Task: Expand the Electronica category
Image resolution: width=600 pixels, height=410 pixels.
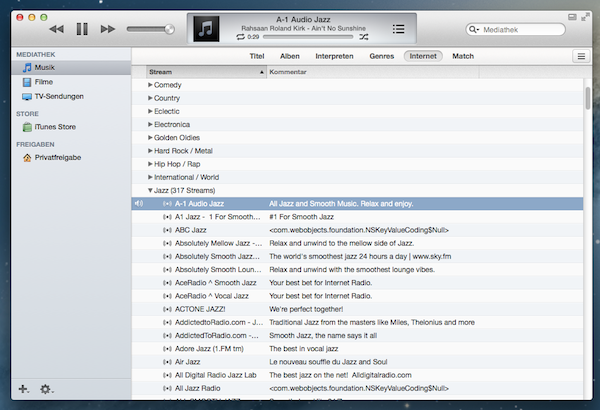Action: tap(150, 124)
